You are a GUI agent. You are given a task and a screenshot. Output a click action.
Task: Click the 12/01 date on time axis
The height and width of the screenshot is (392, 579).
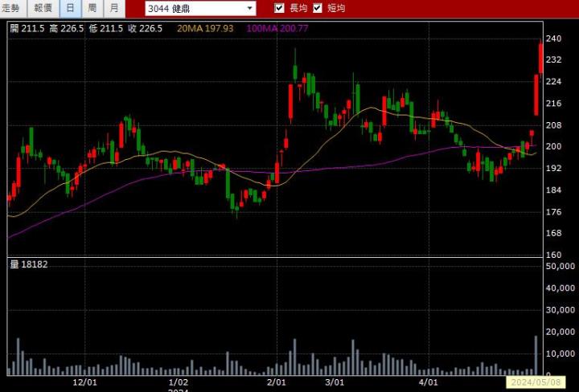[x=85, y=382]
